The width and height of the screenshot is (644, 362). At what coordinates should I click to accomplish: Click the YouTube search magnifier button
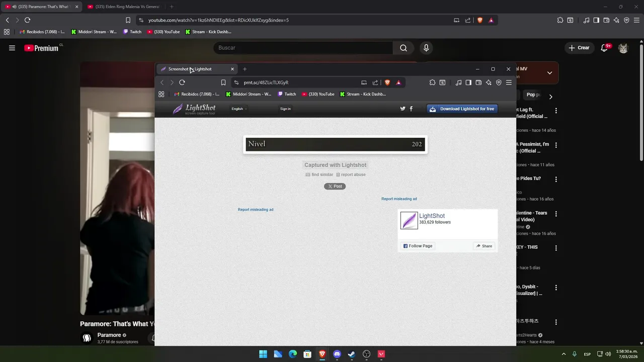pos(404,48)
